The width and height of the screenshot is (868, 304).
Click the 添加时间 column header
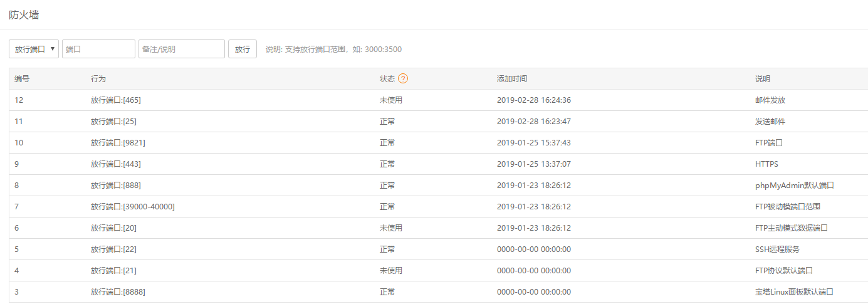pos(511,79)
